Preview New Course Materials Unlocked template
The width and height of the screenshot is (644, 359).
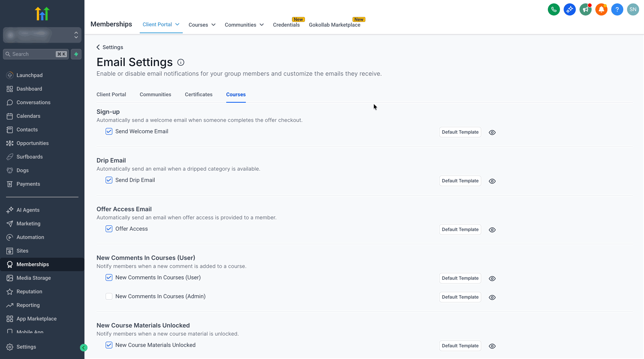(x=492, y=346)
